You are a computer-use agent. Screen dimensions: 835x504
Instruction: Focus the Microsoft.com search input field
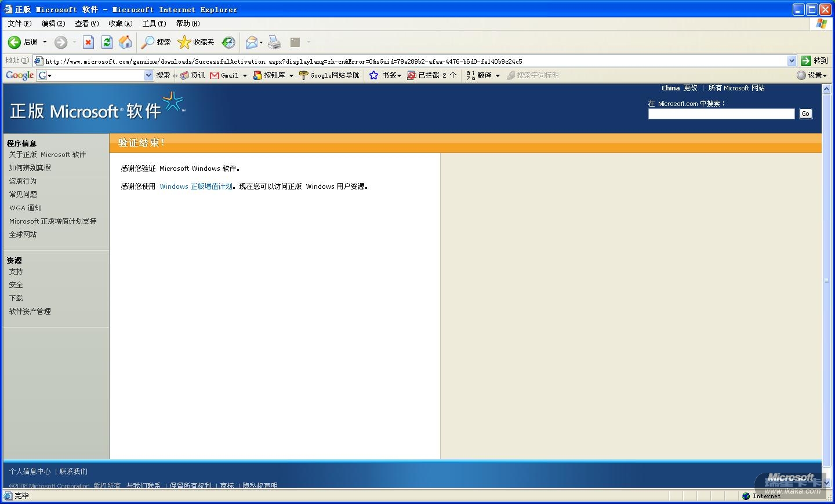point(721,114)
